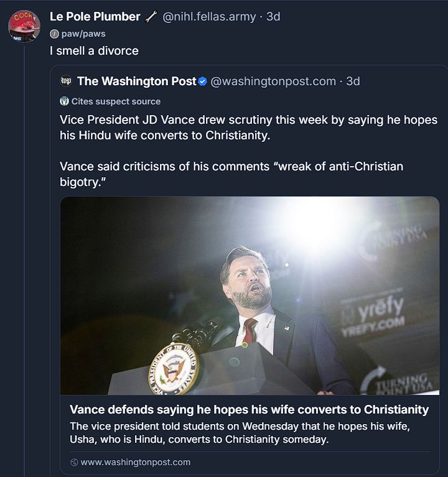The height and width of the screenshot is (477, 448).
Task: Click globe icon beside www.washingtonpost.com
Action: pyautogui.click(x=74, y=462)
